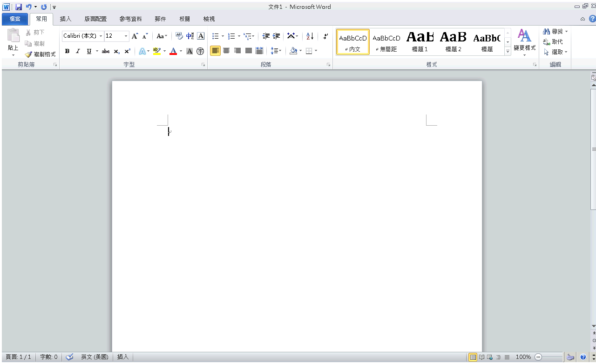Click the large 貼上 paste icon
The image size is (596, 364).
click(13, 36)
